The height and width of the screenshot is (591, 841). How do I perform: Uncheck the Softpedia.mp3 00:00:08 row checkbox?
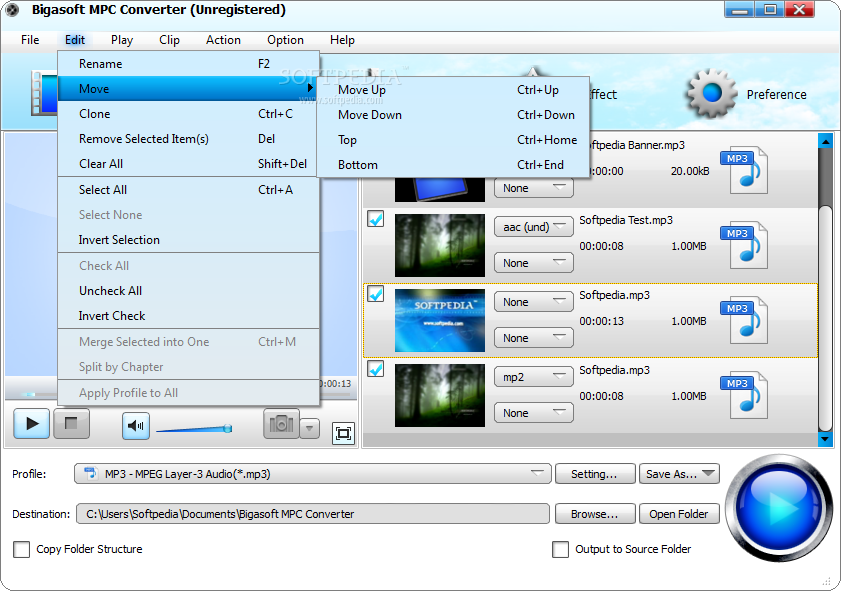tap(375, 369)
